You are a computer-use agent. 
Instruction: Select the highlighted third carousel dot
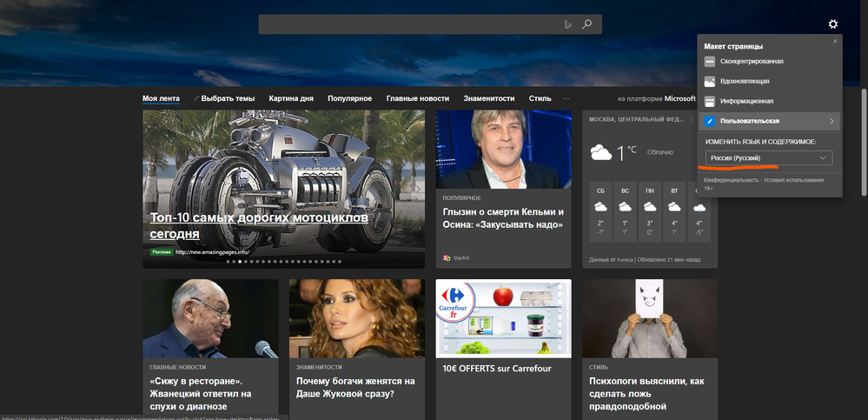click(240, 262)
